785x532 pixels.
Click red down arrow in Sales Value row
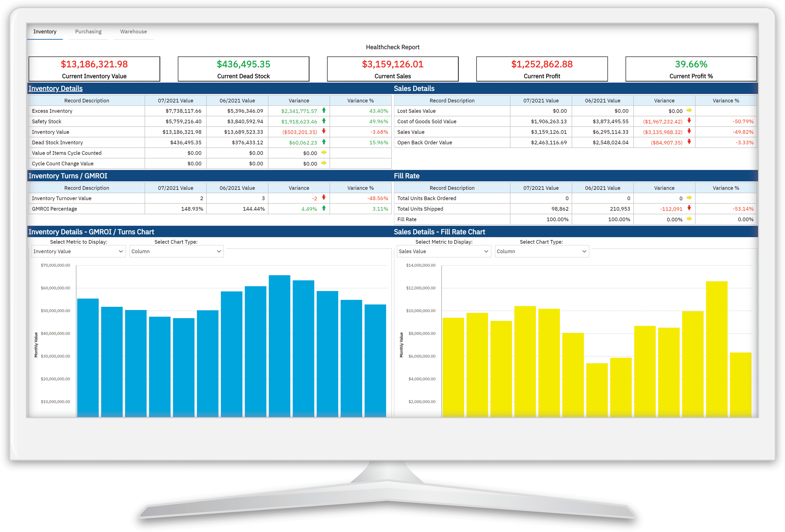[x=689, y=131]
